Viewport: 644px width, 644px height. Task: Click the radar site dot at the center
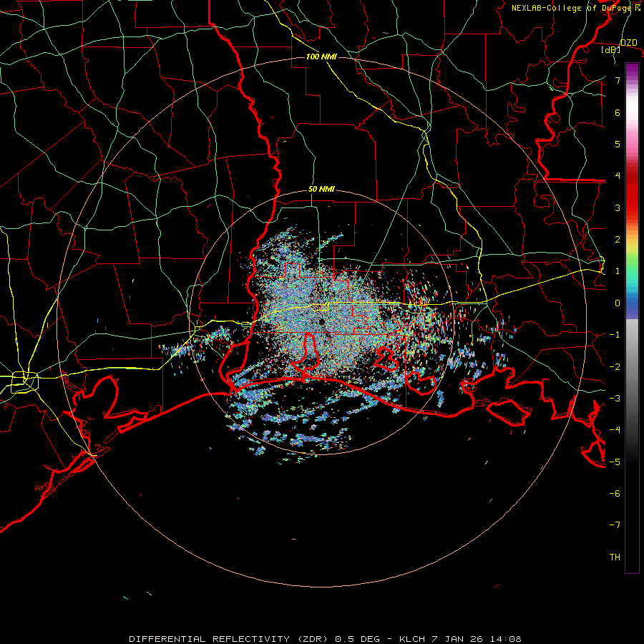point(321,321)
